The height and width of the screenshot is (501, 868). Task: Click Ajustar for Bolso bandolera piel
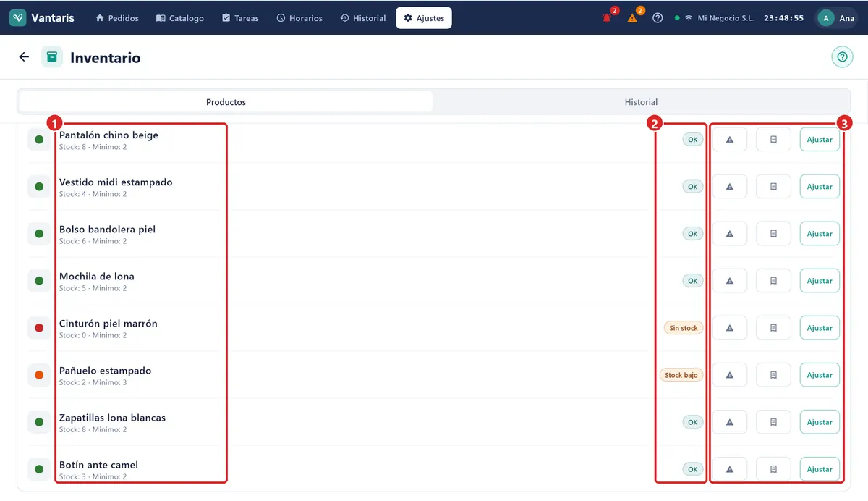pos(820,234)
